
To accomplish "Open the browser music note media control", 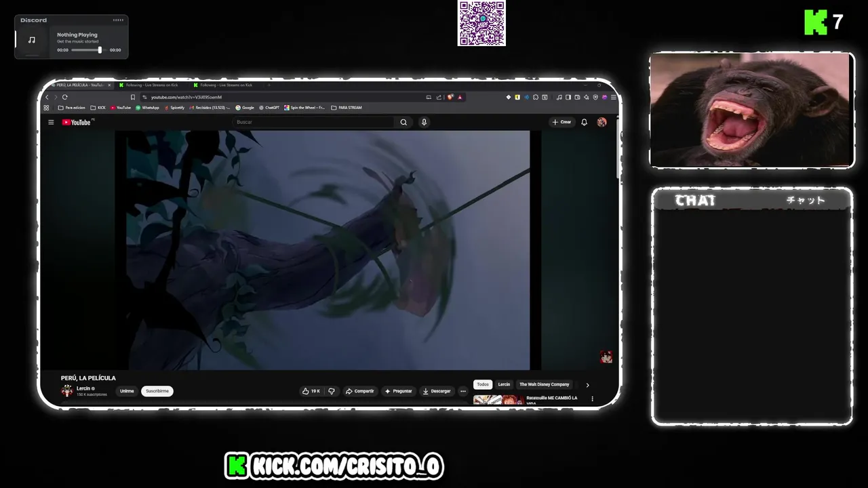I will click(559, 97).
